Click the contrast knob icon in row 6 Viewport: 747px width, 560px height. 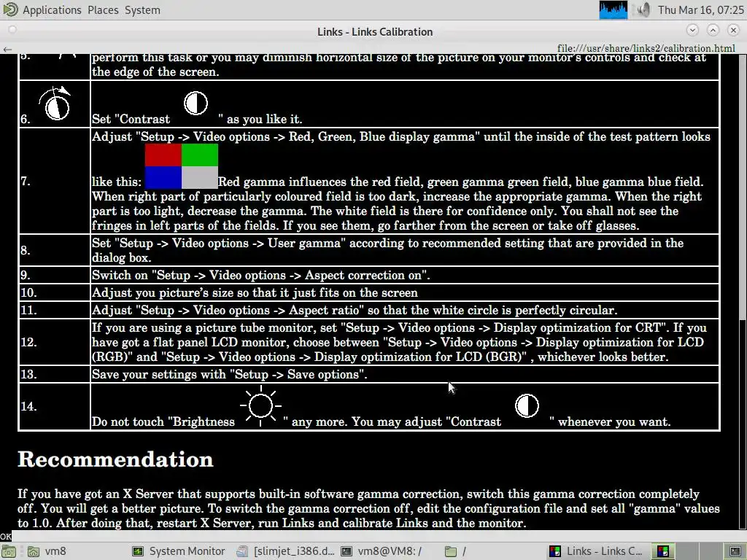tap(55, 104)
